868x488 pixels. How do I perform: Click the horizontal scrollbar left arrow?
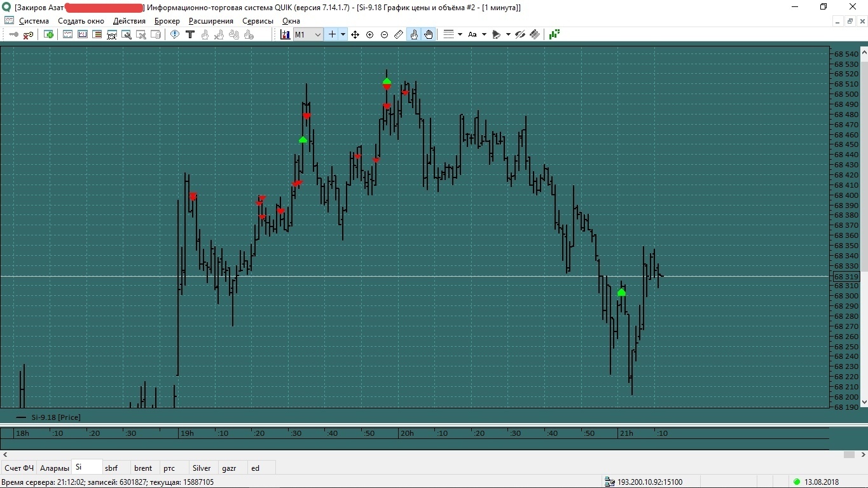coord(5,454)
